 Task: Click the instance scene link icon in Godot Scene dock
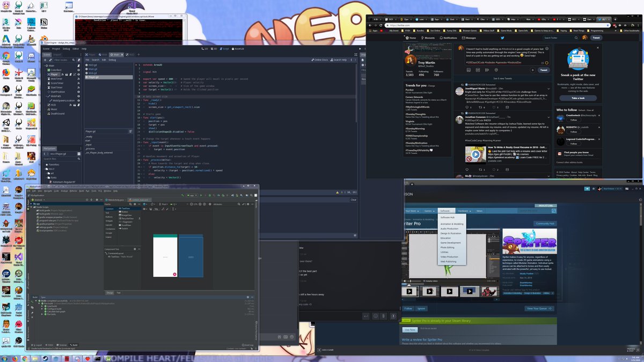point(51,60)
